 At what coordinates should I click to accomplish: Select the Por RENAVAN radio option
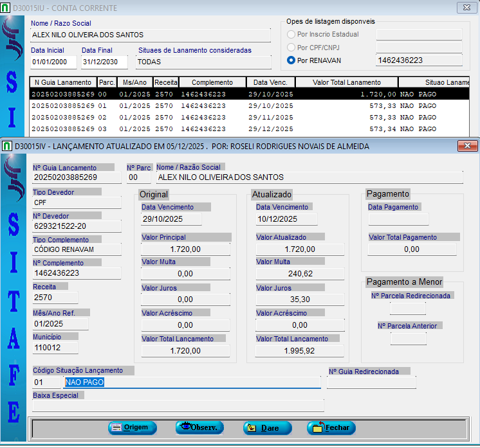click(291, 60)
